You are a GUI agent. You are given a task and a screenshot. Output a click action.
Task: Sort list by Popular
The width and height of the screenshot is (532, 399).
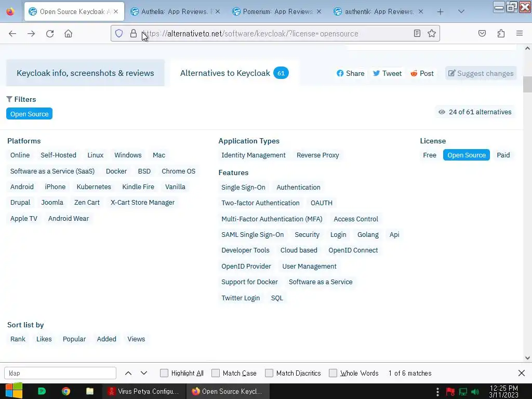pyautogui.click(x=74, y=339)
